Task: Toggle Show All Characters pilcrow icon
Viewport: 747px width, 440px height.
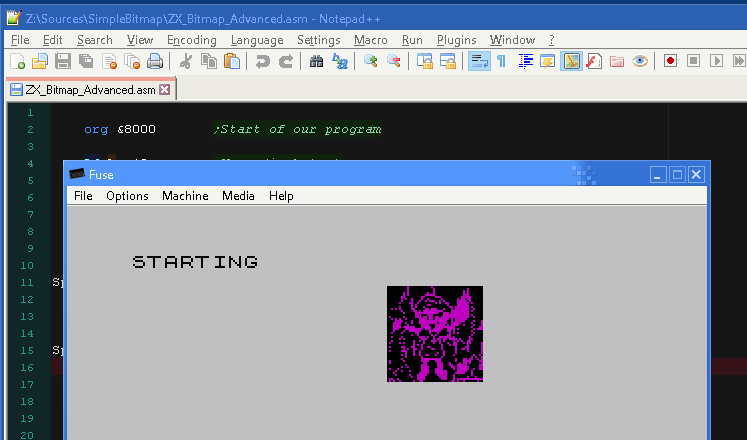Action: [x=501, y=62]
